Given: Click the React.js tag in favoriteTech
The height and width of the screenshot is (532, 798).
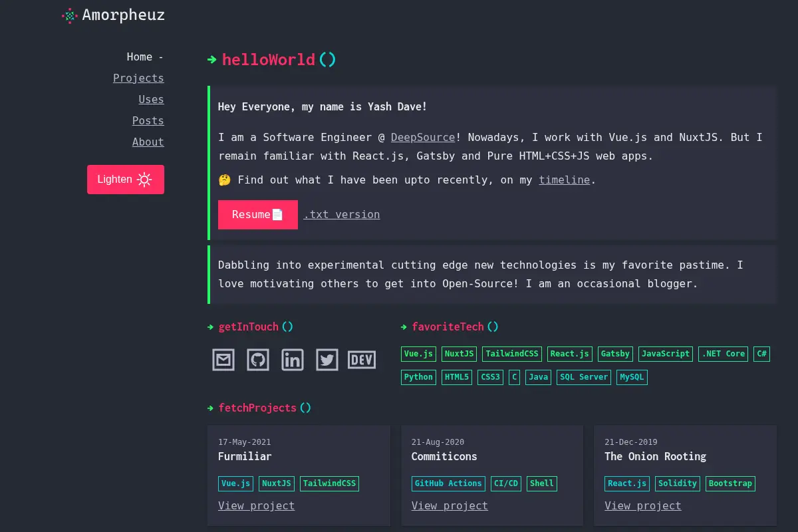Looking at the screenshot, I should [x=570, y=354].
